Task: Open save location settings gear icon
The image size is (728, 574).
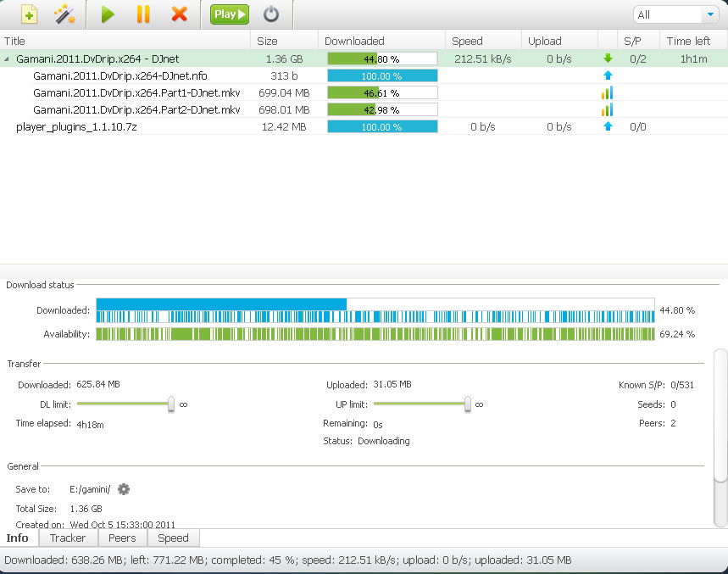Action: pos(124,489)
